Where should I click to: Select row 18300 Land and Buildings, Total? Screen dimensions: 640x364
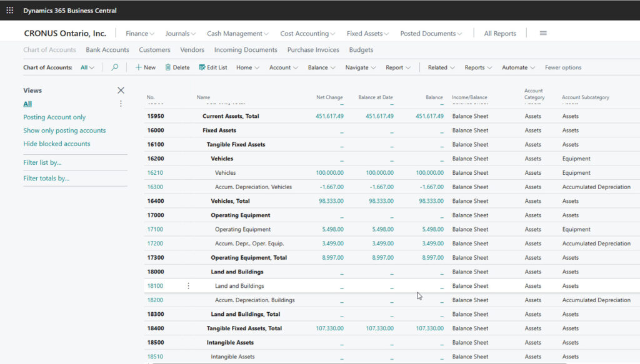(x=392, y=314)
